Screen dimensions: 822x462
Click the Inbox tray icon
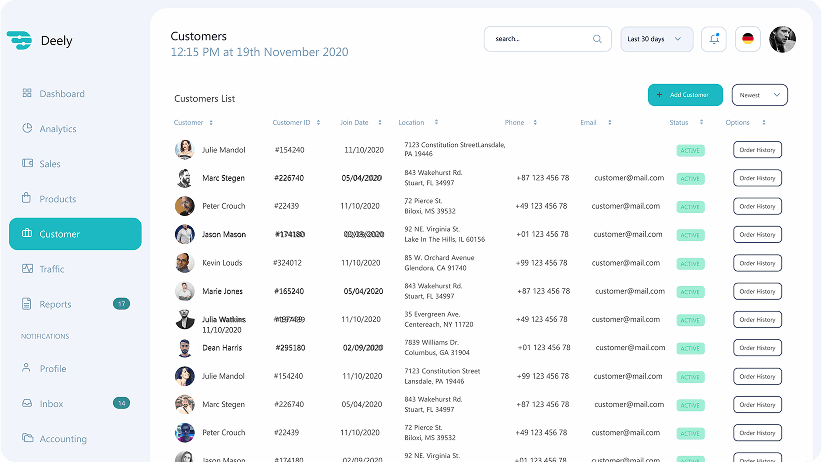pos(27,403)
